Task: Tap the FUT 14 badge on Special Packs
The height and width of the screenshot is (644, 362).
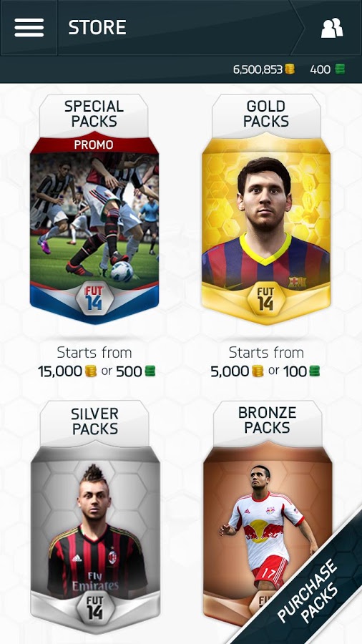Action: pyautogui.click(x=95, y=298)
